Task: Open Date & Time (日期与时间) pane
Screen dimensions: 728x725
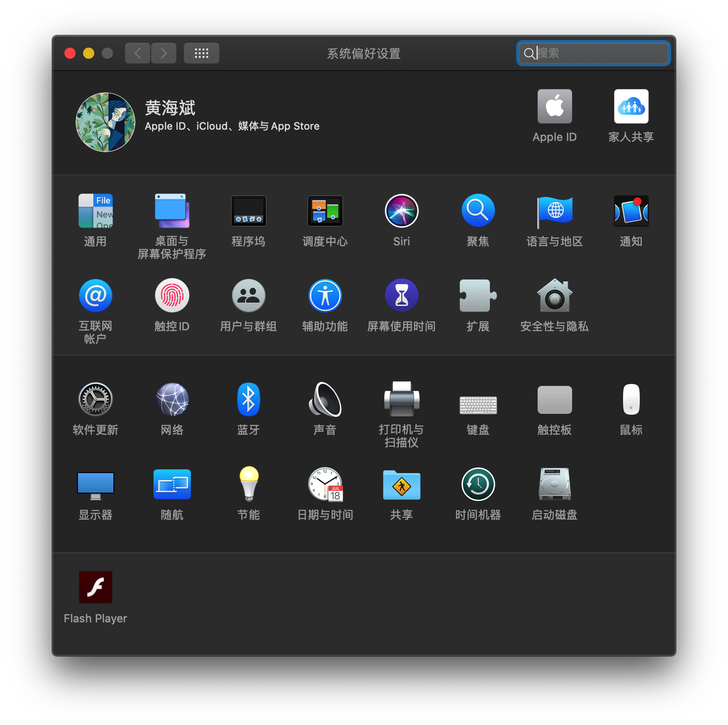Action: pos(325,485)
